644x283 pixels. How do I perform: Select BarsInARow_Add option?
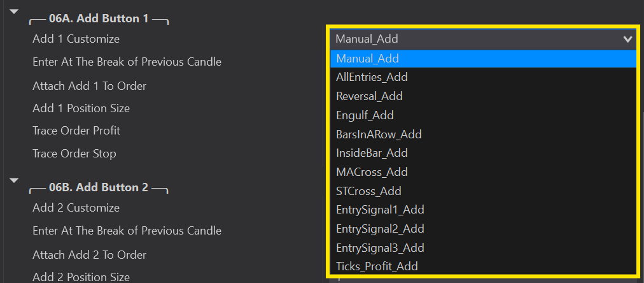pyautogui.click(x=379, y=134)
